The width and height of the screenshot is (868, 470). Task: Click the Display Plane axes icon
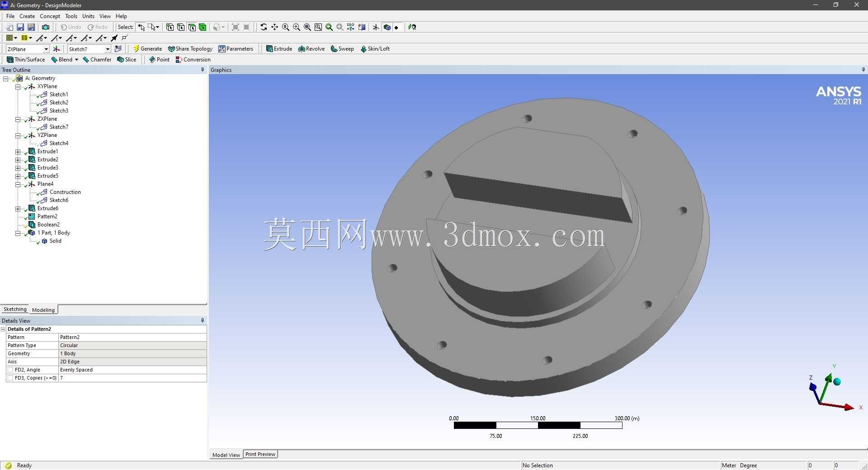(x=376, y=27)
